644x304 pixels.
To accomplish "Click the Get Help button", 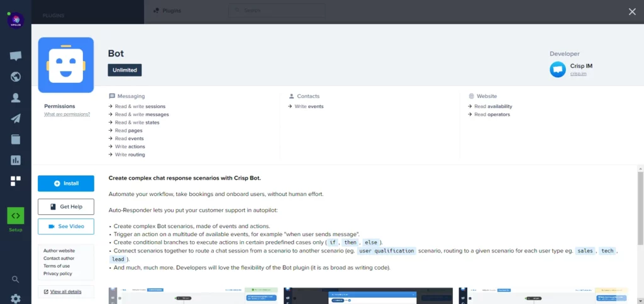I will pos(66,207).
